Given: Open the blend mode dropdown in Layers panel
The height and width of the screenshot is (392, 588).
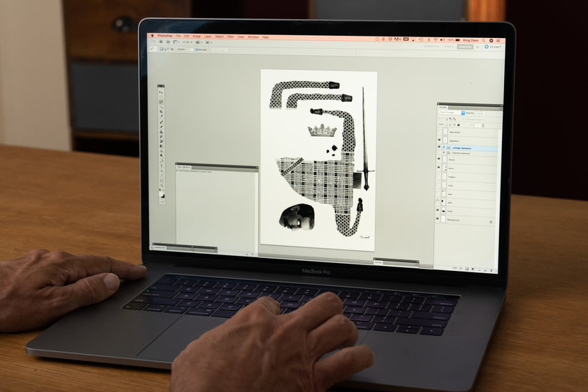Looking at the screenshot, I should 448,113.
